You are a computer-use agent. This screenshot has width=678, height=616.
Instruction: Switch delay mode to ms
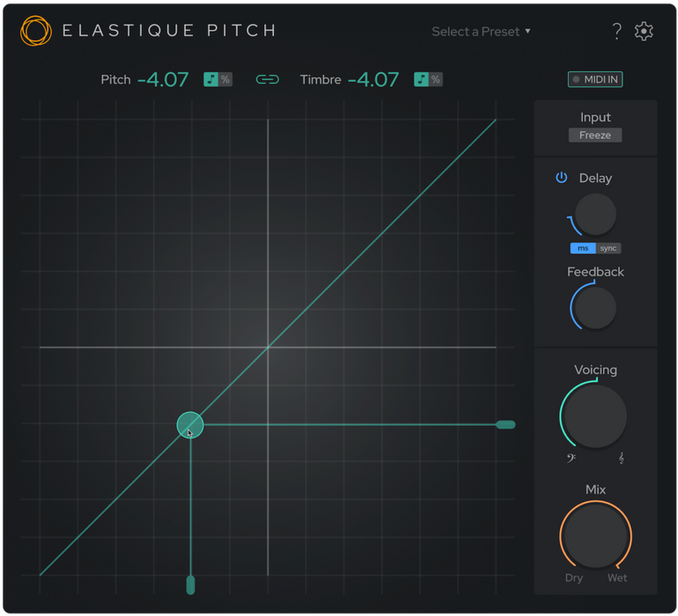(583, 248)
